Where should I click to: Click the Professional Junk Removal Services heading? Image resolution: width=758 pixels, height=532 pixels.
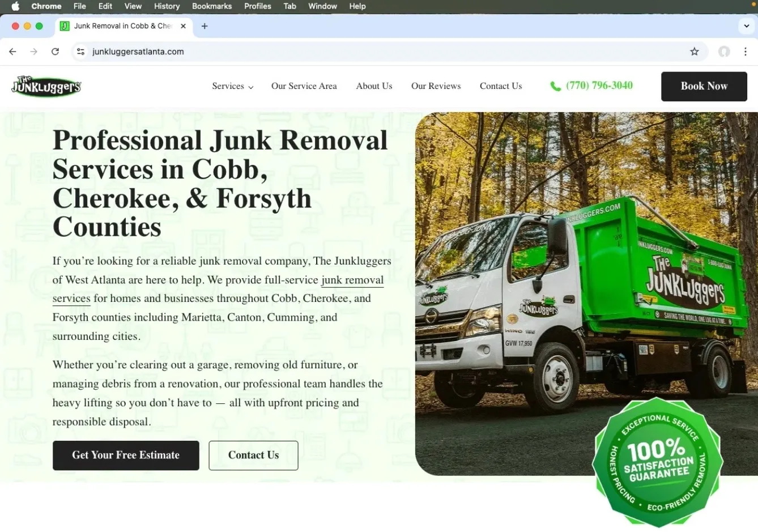(x=220, y=184)
